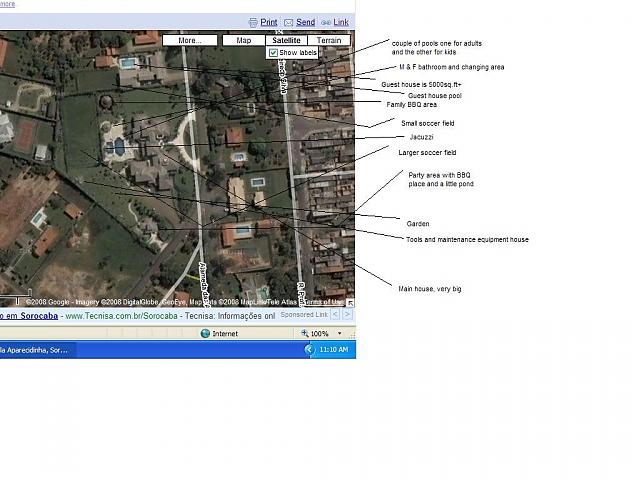640x480 pixels.
Task: Switch to the Map view tab
Action: click(x=243, y=41)
